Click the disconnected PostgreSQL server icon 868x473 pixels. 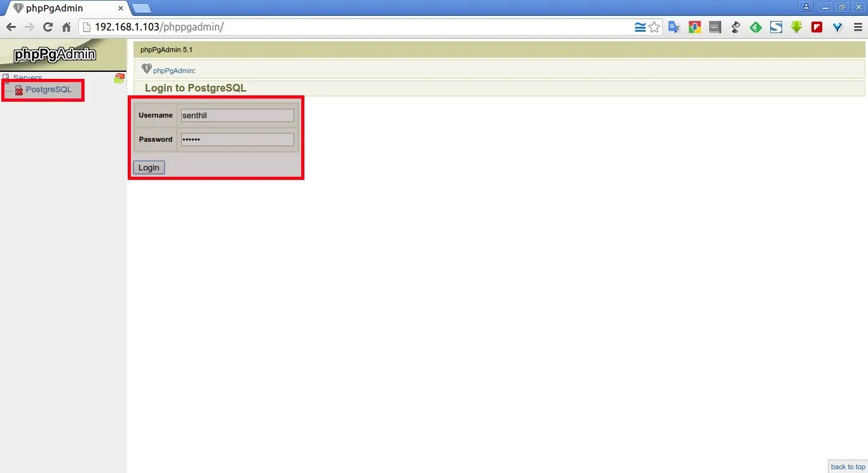(19, 90)
